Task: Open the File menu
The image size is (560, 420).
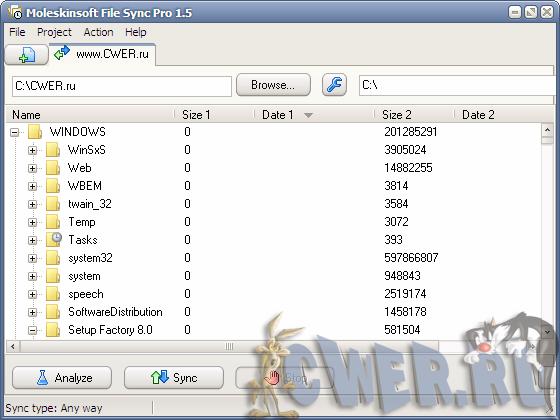Action: [x=17, y=32]
